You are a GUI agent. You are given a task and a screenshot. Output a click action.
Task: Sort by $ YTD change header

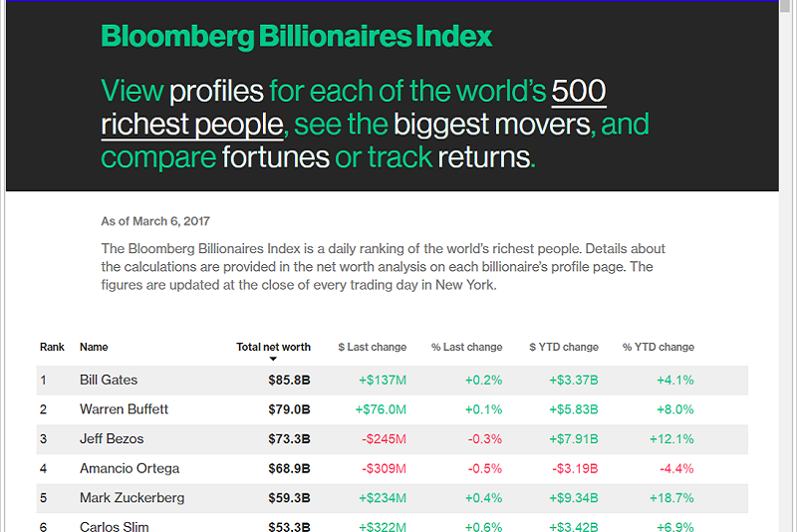564,347
